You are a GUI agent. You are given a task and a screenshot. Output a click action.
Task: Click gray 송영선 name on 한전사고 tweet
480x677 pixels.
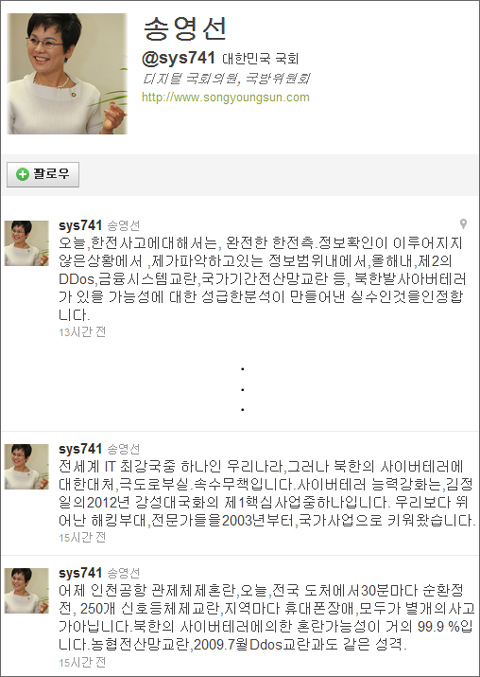(123, 226)
